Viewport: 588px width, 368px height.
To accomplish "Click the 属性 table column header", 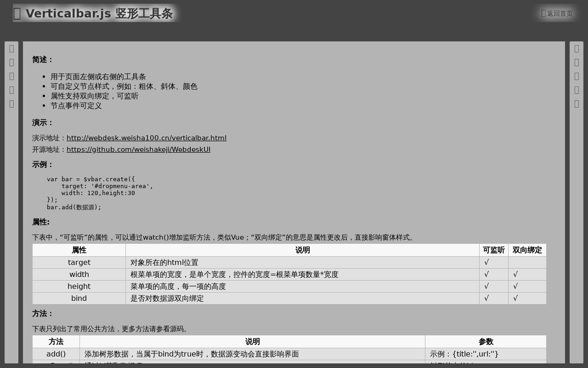I will point(79,250).
